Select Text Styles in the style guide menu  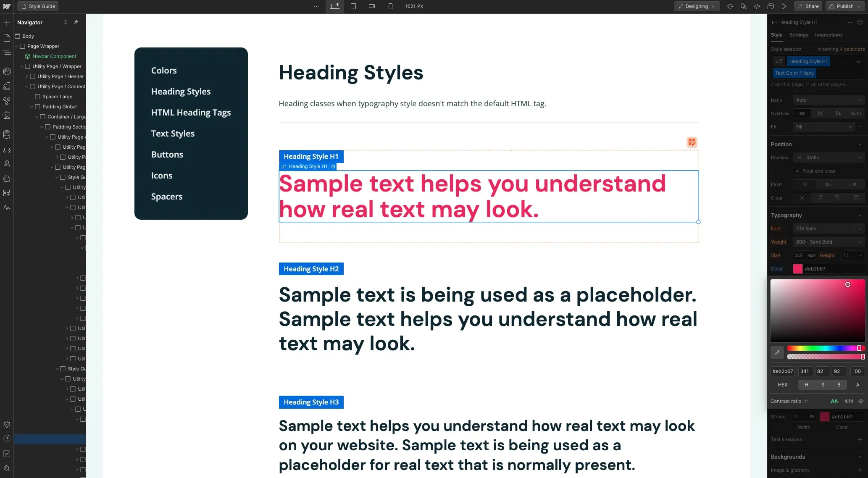click(x=173, y=134)
